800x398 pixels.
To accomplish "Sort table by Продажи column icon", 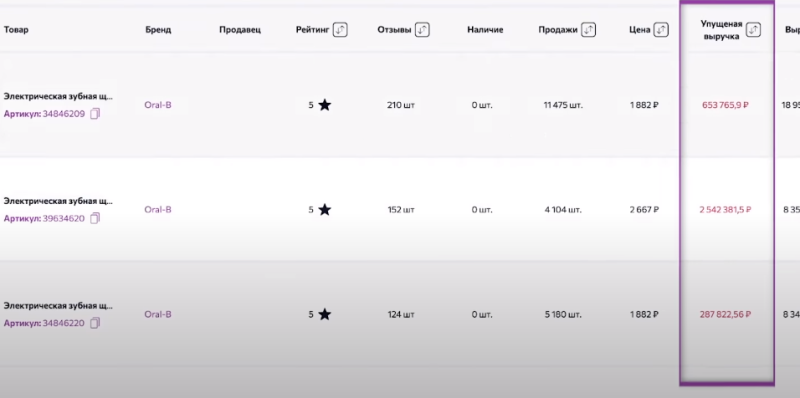I will [588, 30].
